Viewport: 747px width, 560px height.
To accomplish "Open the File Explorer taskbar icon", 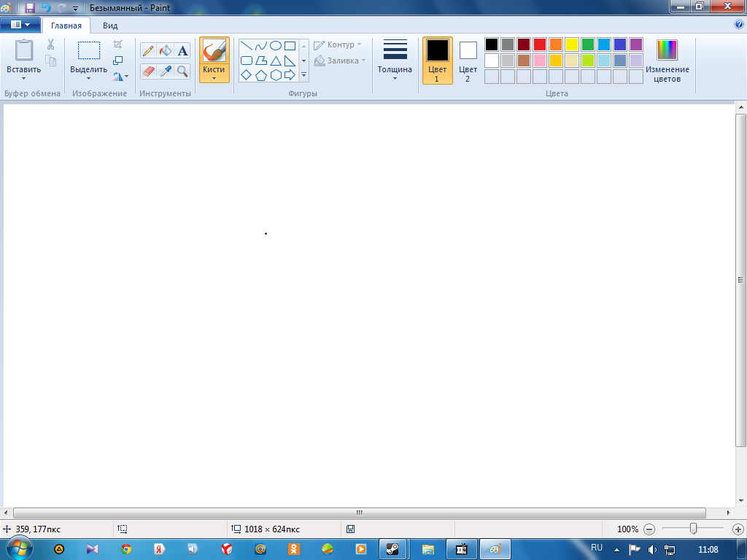I will click(x=427, y=549).
